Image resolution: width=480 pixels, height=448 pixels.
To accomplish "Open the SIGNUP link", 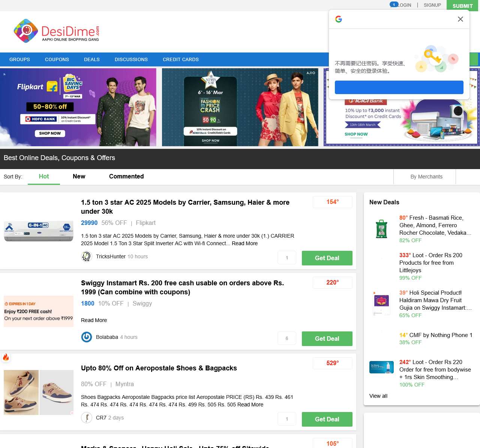I will (432, 5).
